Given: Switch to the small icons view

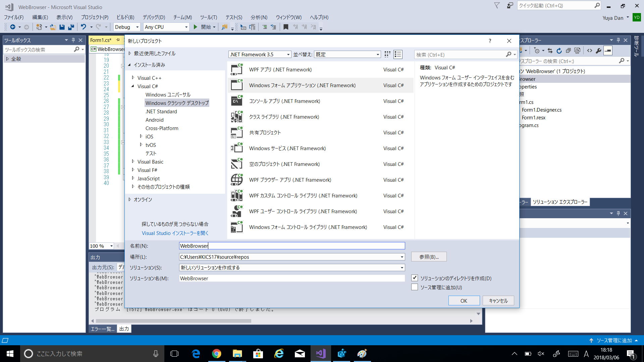Looking at the screenshot, I should (387, 54).
